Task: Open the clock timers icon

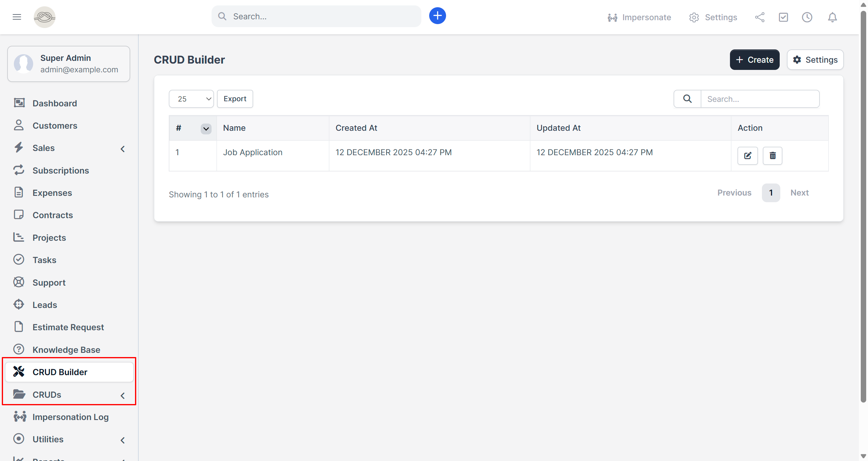Action: (x=807, y=17)
